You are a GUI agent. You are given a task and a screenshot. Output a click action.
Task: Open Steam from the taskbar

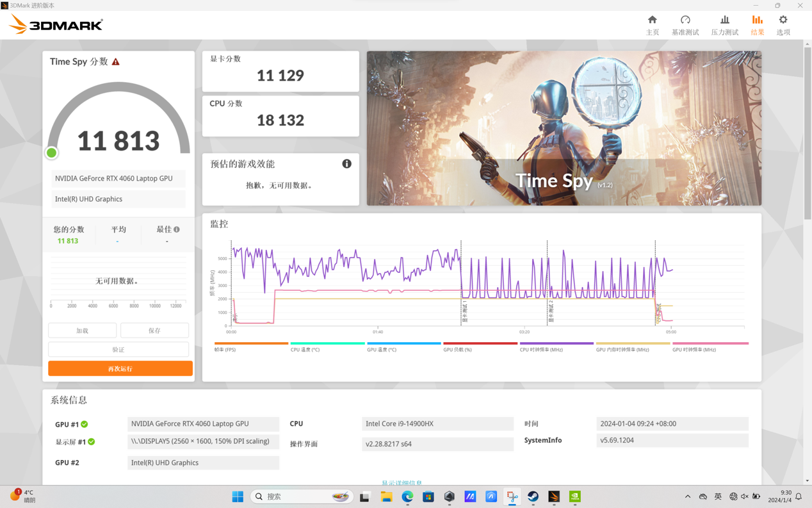(533, 496)
